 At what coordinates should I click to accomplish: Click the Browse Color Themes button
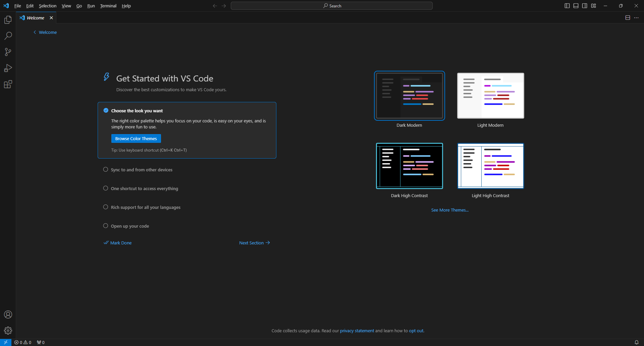click(x=136, y=138)
